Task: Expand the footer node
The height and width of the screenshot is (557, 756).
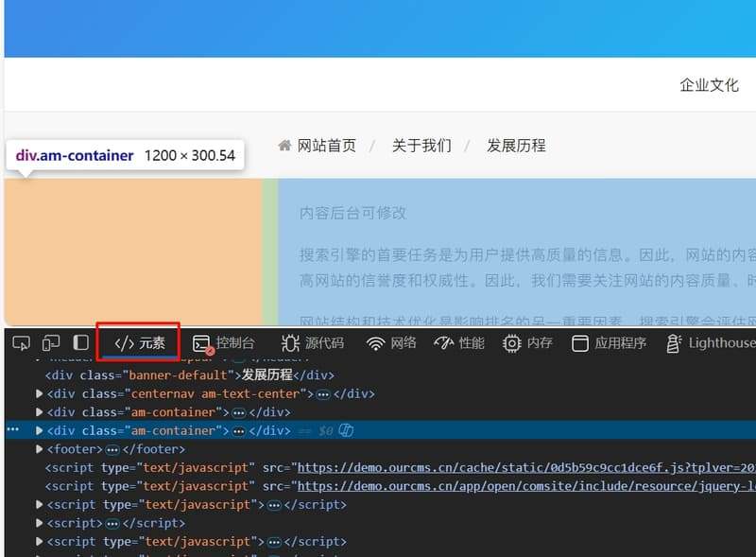Action: 40,449
